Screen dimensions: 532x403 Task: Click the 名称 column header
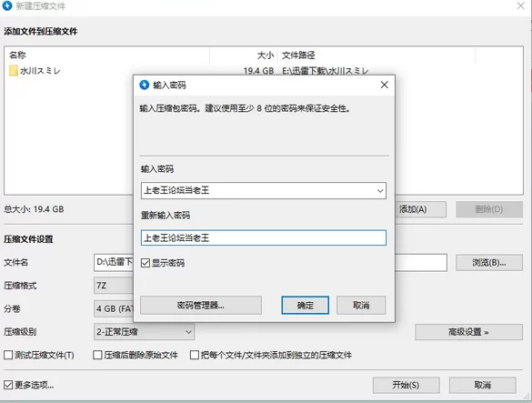point(107,55)
